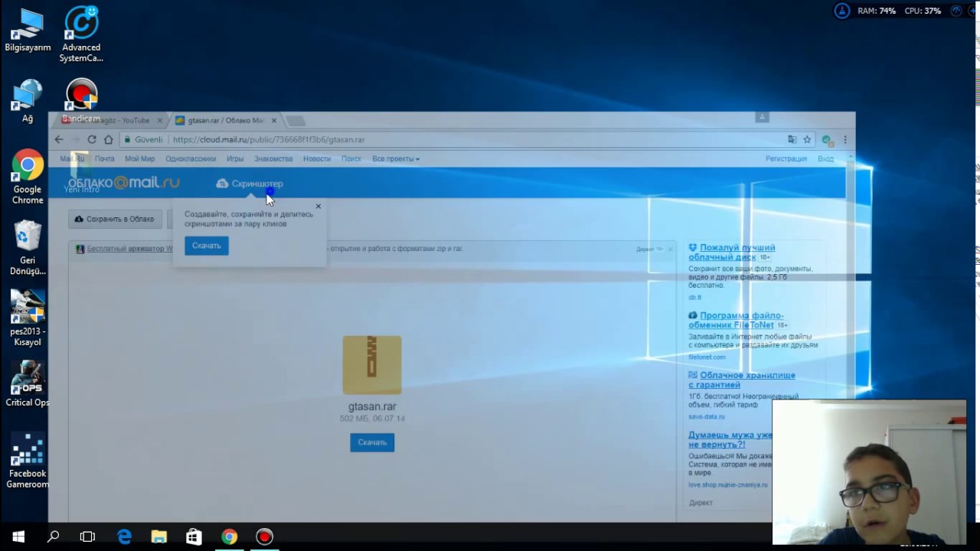This screenshot has height=551, width=980.
Task: Open File Explorer from the taskbar
Action: coord(159,536)
